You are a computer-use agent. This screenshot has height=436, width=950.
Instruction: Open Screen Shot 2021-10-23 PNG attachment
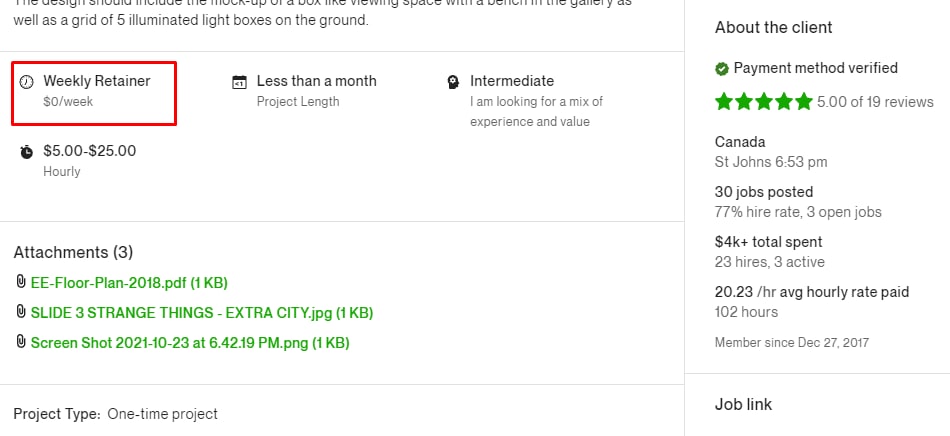[190, 343]
